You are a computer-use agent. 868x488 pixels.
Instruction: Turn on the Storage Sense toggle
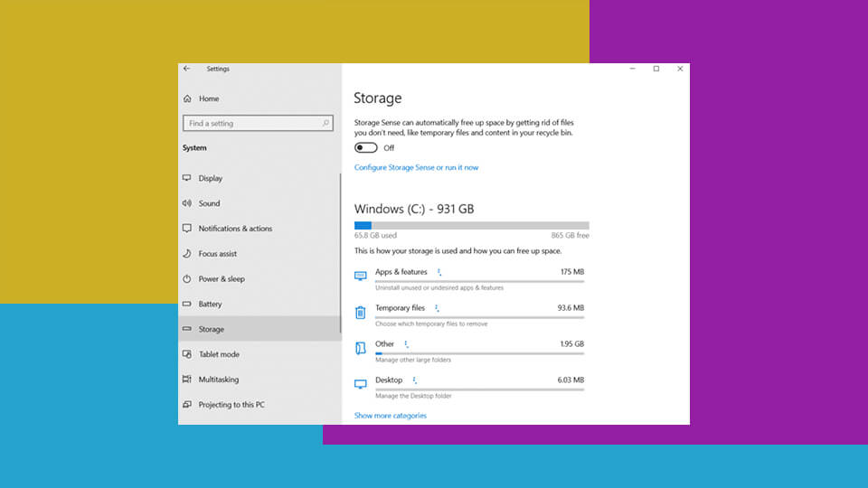(366, 147)
